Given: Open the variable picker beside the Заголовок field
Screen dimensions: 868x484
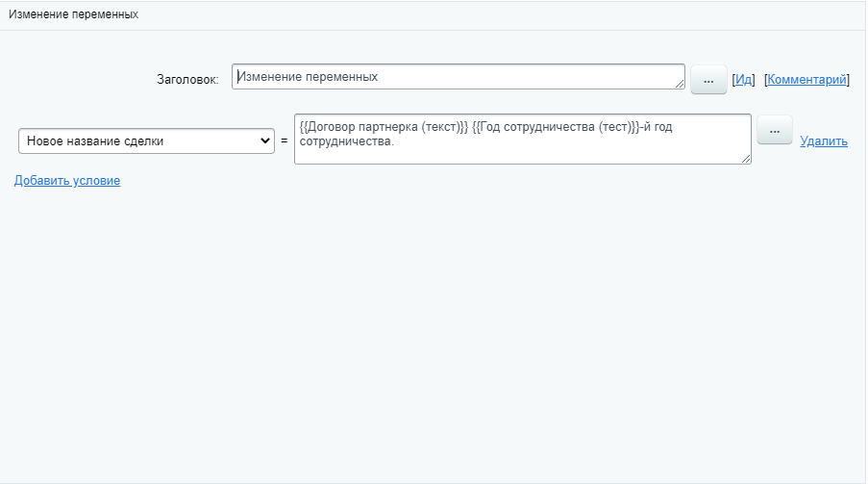Looking at the screenshot, I should pos(708,81).
